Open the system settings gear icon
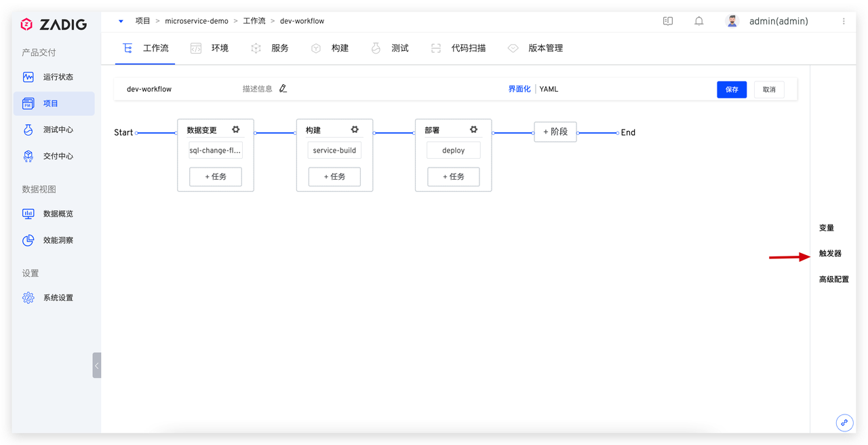Viewport: 868px width, 445px height. pyautogui.click(x=28, y=298)
